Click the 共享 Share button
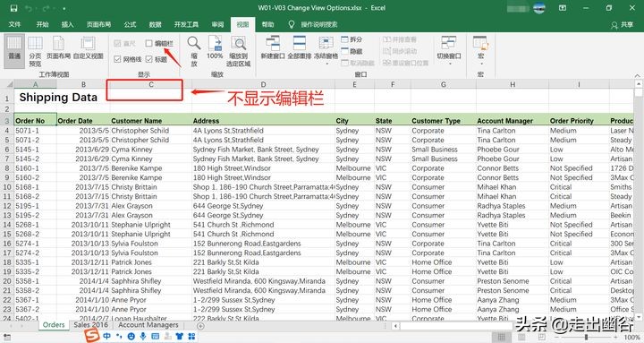This screenshot has height=343, width=644. (623, 25)
